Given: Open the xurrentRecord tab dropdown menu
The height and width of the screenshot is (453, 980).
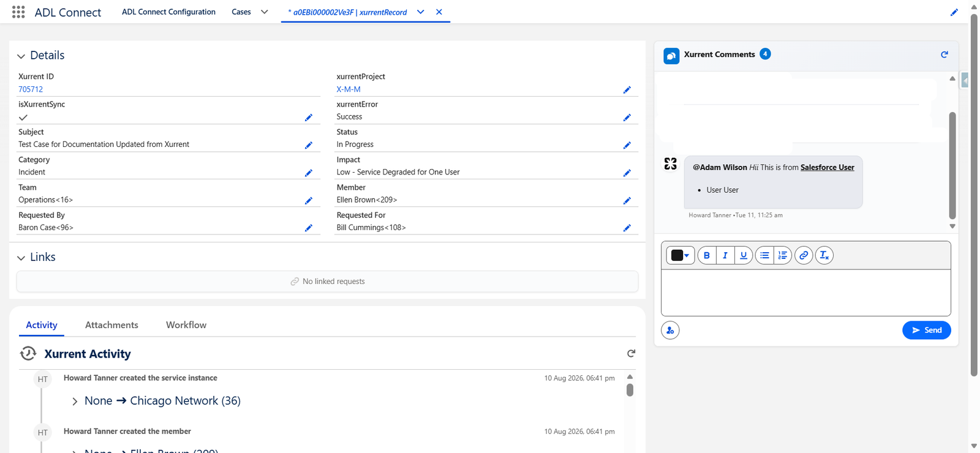Looking at the screenshot, I should click(x=421, y=12).
